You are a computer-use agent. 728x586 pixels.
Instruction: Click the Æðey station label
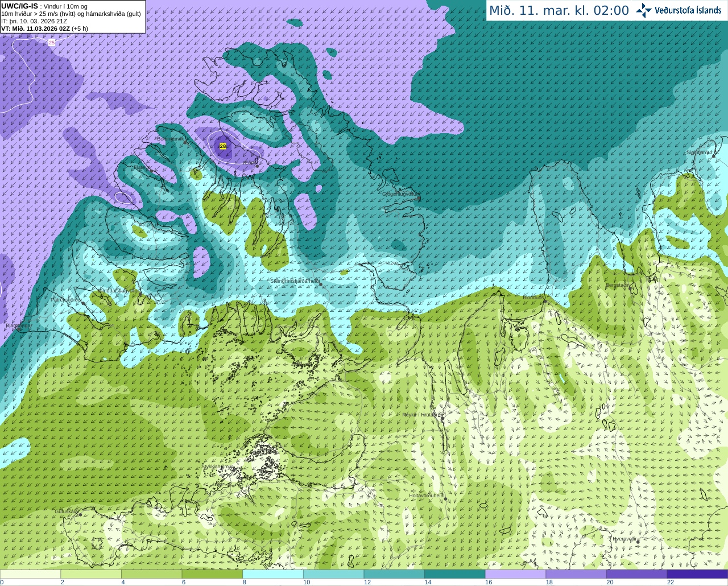[249, 163]
